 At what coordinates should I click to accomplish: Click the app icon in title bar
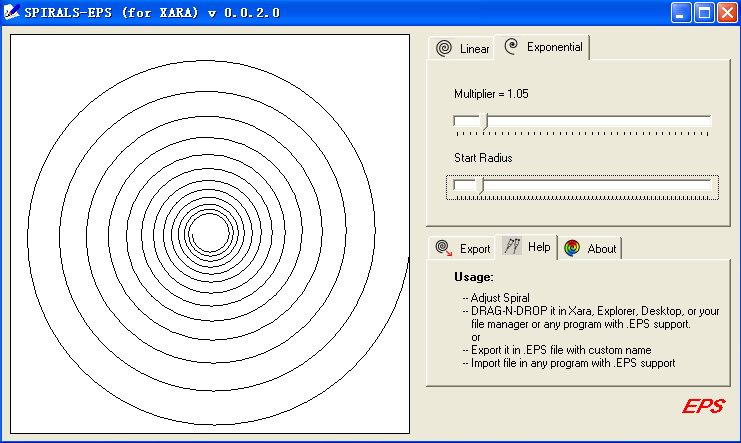11,12
